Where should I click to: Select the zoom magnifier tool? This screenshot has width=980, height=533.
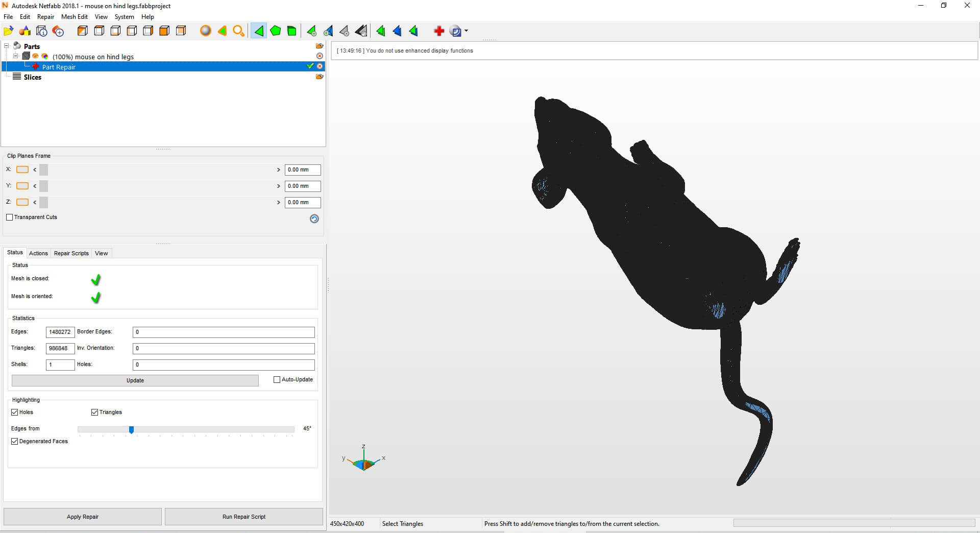tap(238, 31)
